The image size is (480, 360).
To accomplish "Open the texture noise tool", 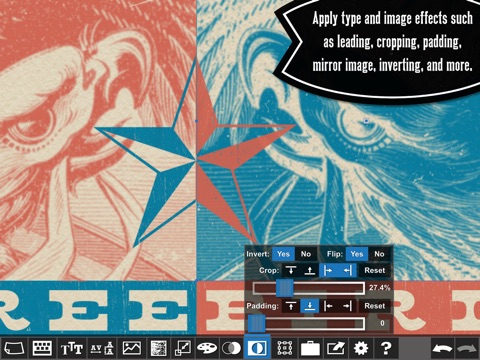I will (x=159, y=348).
